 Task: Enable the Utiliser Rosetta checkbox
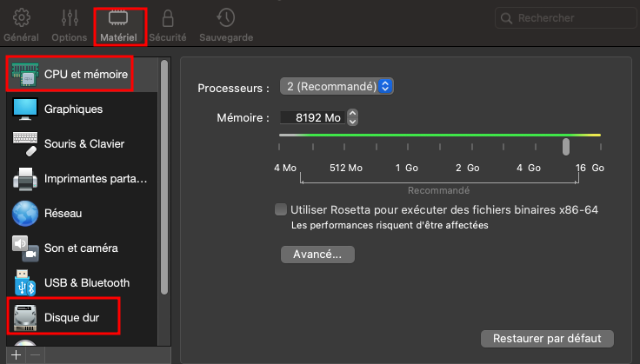(x=281, y=209)
